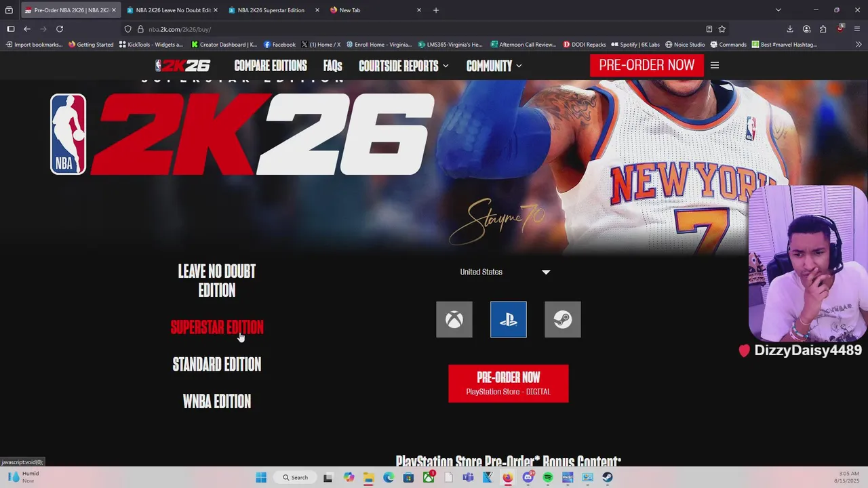Open Steam from the taskbar
The width and height of the screenshot is (868, 488).
[608, 477]
